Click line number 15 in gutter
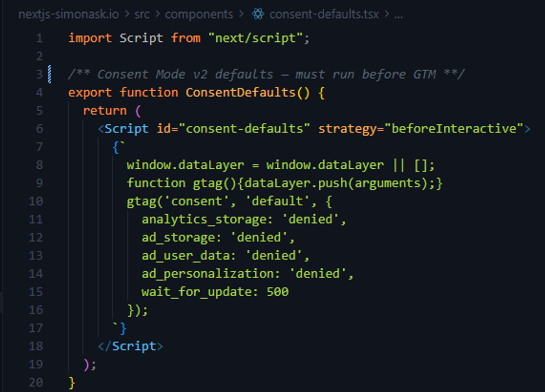The height and width of the screenshot is (392, 545). (x=36, y=292)
